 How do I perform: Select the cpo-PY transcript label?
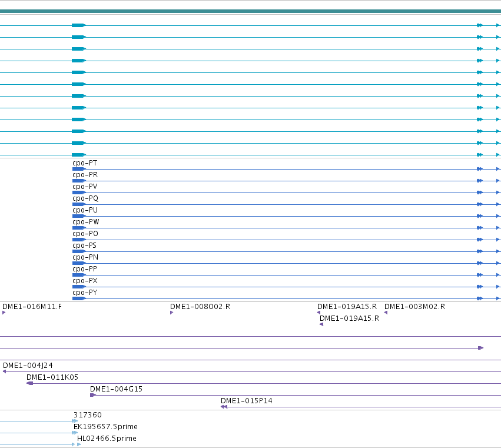85,293
